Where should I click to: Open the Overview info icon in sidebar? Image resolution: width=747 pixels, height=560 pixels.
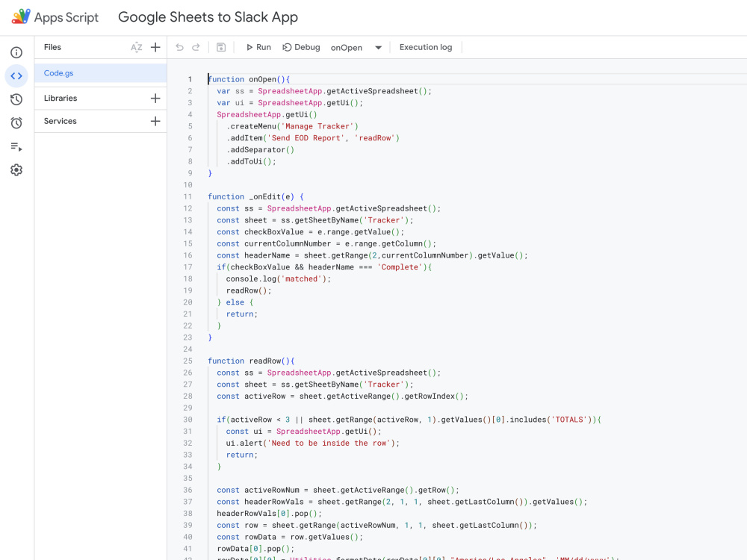[x=16, y=52]
